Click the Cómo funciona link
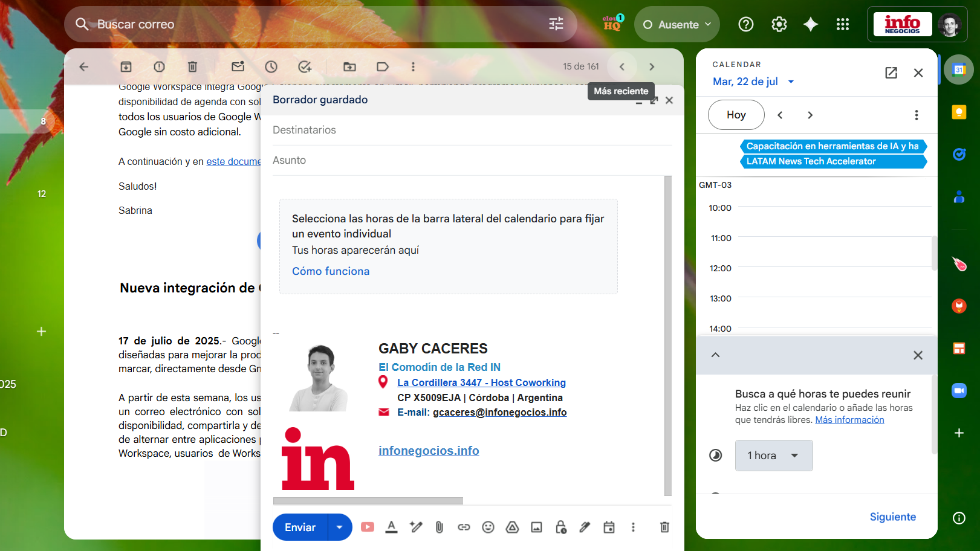 331,271
